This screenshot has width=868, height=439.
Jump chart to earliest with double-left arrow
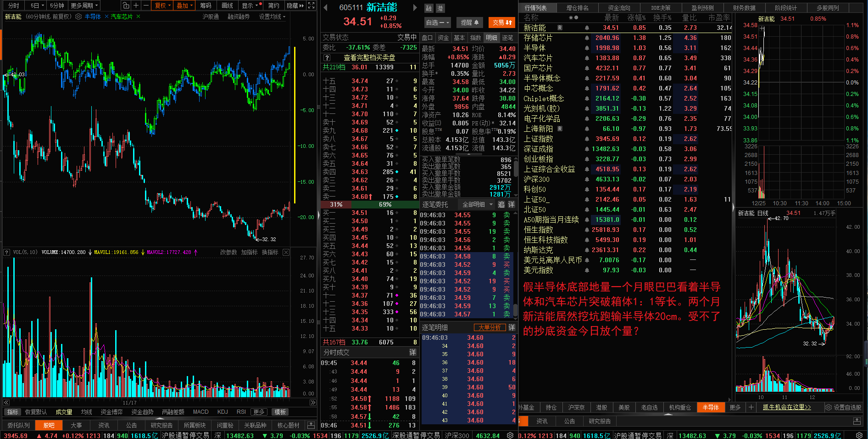coord(6,403)
